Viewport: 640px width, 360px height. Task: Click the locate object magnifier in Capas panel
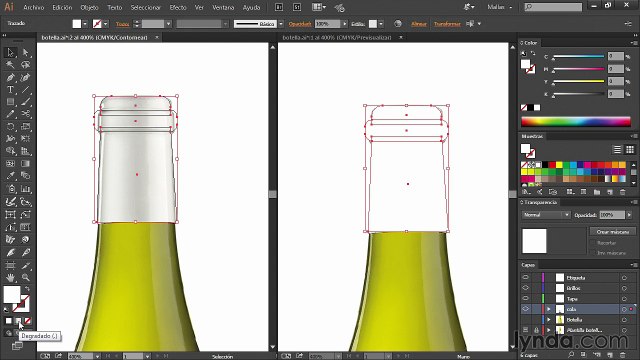click(x=571, y=355)
